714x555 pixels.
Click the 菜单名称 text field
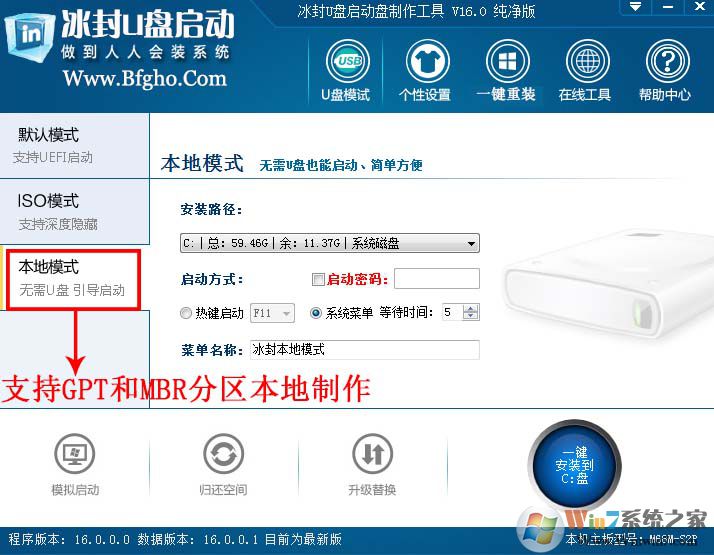pos(364,350)
